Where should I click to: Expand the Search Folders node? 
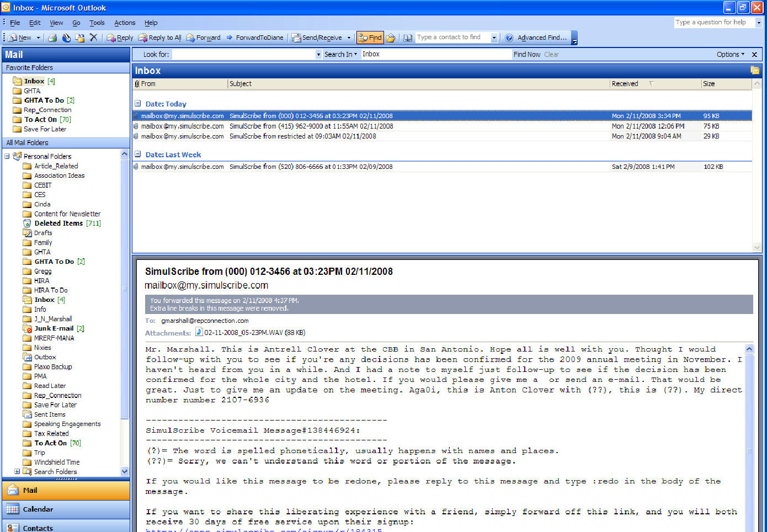[17, 471]
